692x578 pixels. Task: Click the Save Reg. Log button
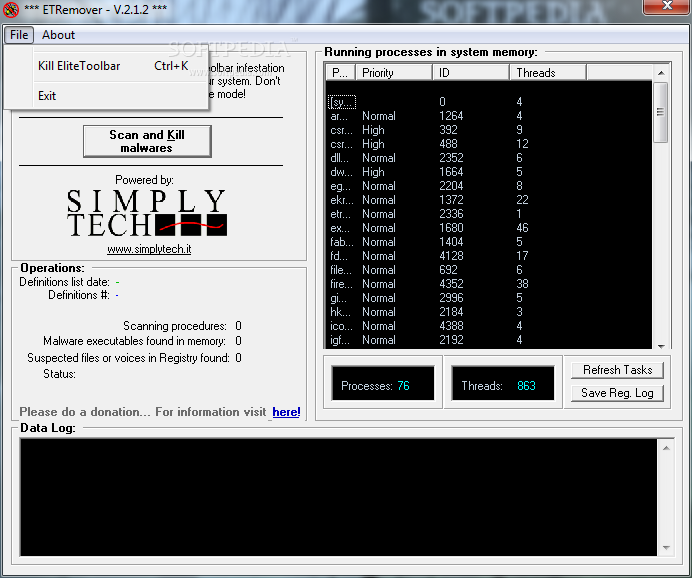click(617, 393)
